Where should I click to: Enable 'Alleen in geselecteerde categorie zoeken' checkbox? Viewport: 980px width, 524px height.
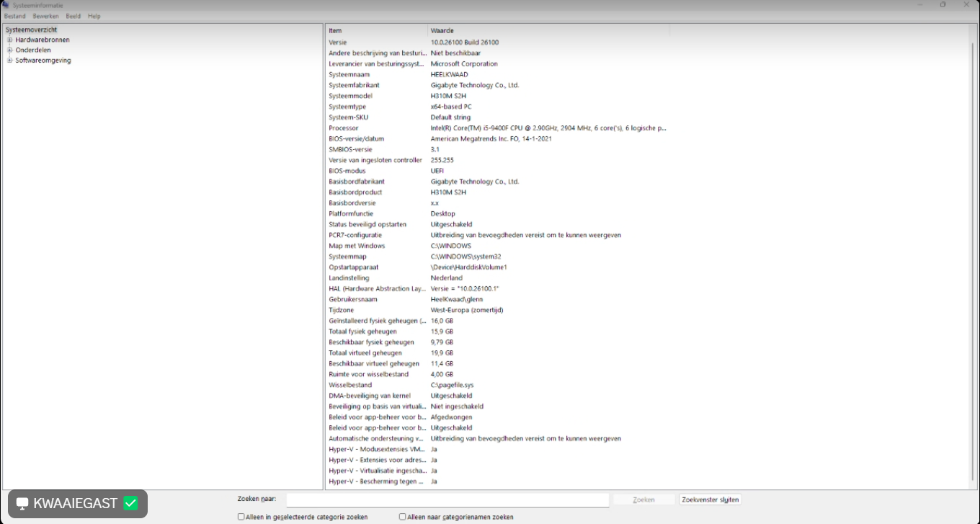click(241, 517)
